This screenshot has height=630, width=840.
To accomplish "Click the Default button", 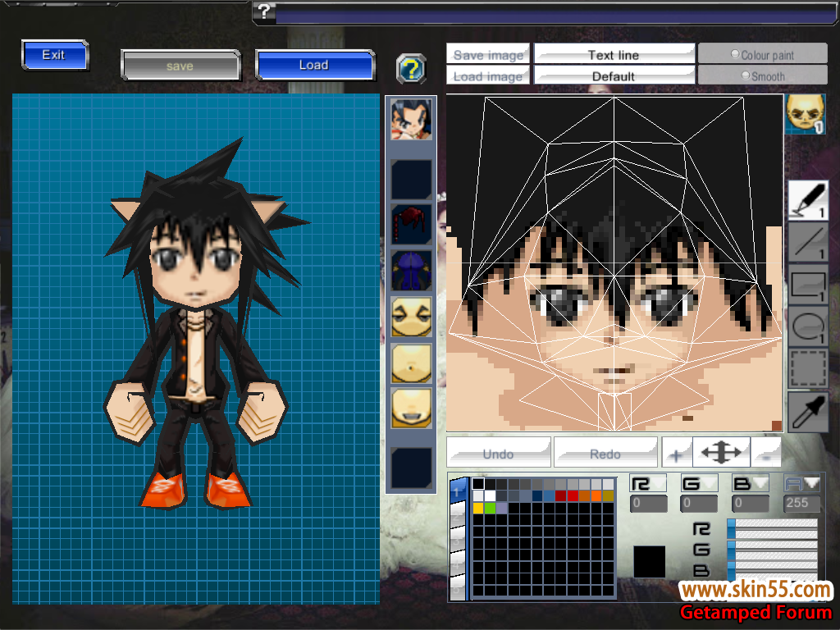I will point(614,75).
